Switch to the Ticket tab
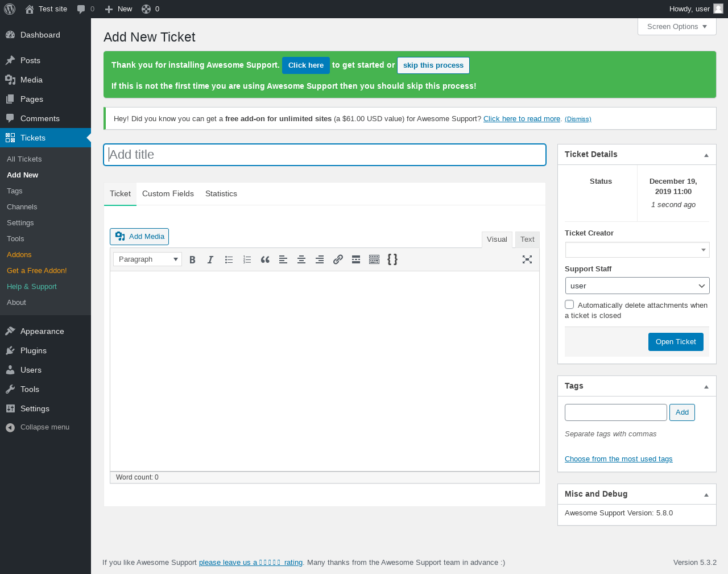728x574 pixels. pos(120,194)
